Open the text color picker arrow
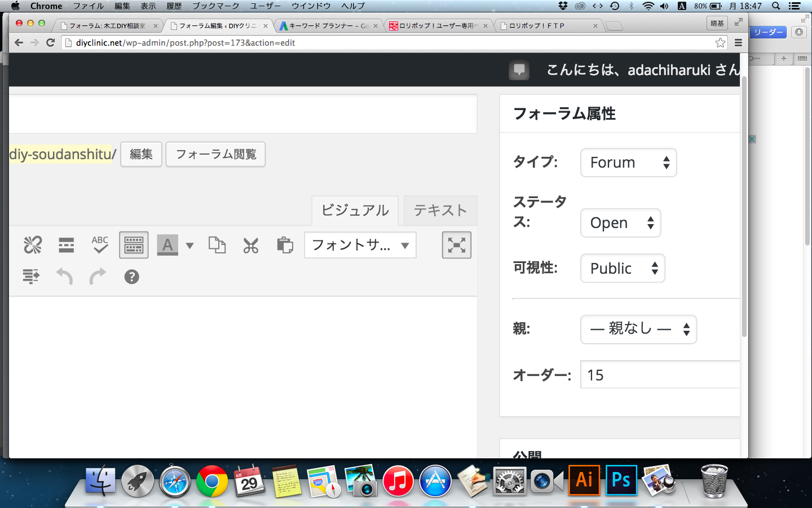 click(x=189, y=246)
